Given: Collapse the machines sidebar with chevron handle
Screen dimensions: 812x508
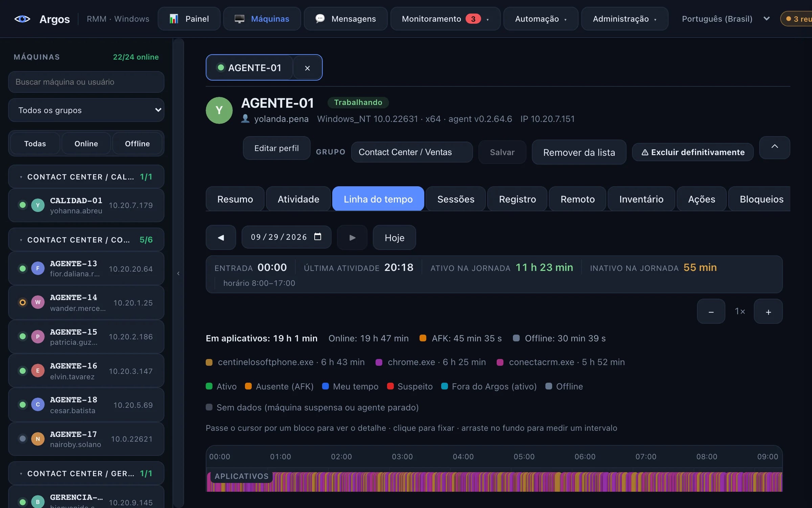Looking at the screenshot, I should pos(178,273).
